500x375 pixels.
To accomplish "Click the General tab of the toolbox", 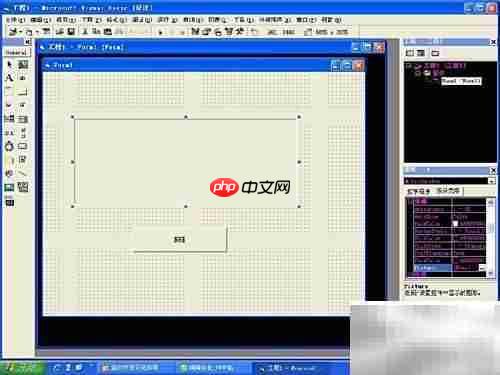I will [16, 52].
